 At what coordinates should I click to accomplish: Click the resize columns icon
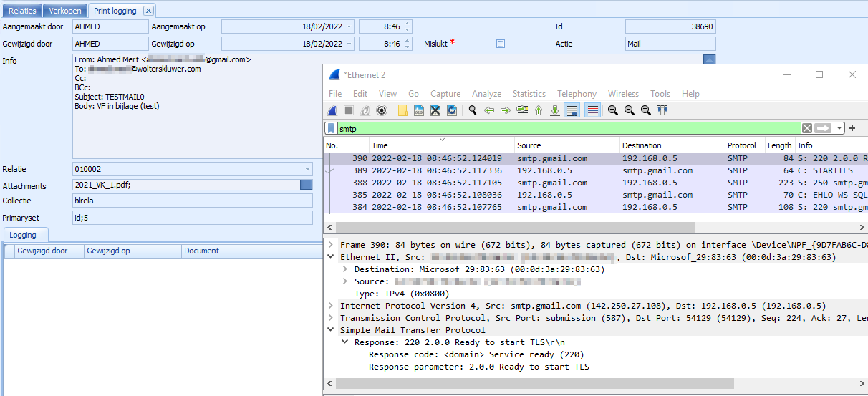(x=662, y=110)
